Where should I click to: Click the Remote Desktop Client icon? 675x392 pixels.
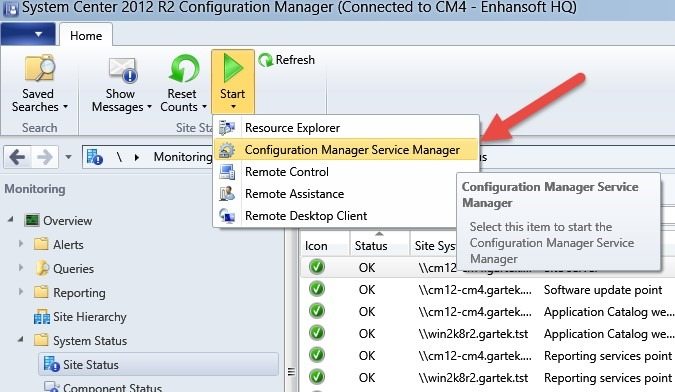coord(227,216)
